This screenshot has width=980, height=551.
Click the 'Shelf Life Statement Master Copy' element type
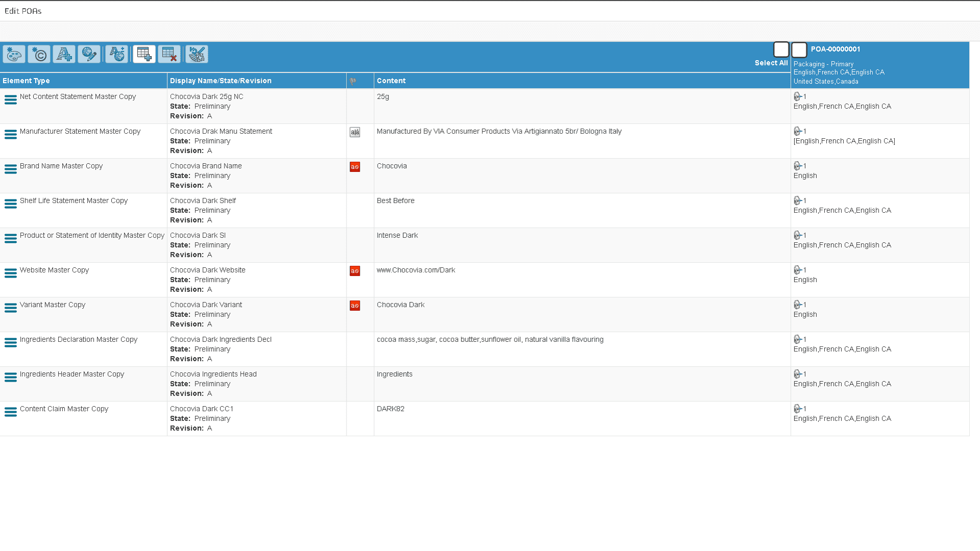tap(73, 201)
